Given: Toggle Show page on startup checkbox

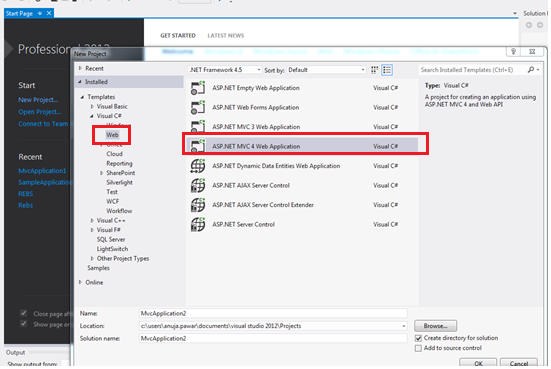Looking at the screenshot, I should coord(24,324).
